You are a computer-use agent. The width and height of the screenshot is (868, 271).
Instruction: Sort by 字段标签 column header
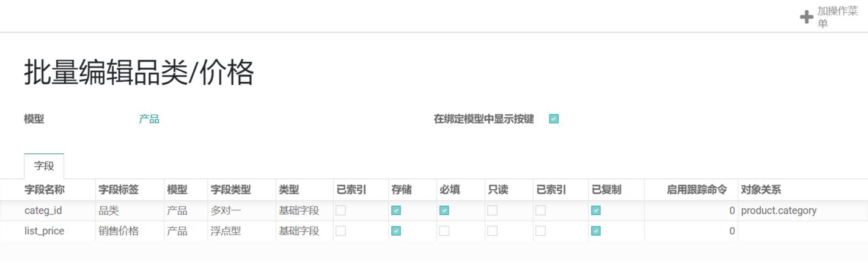click(119, 190)
